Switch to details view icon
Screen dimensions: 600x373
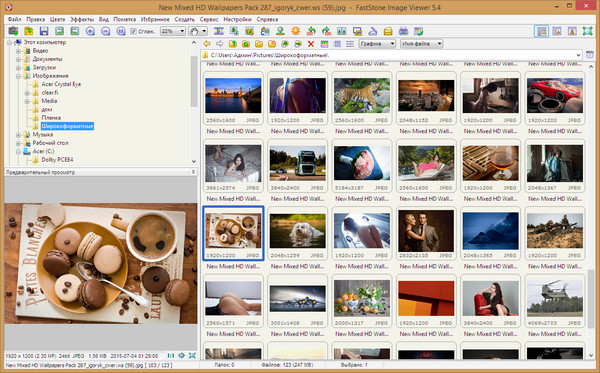[350, 44]
